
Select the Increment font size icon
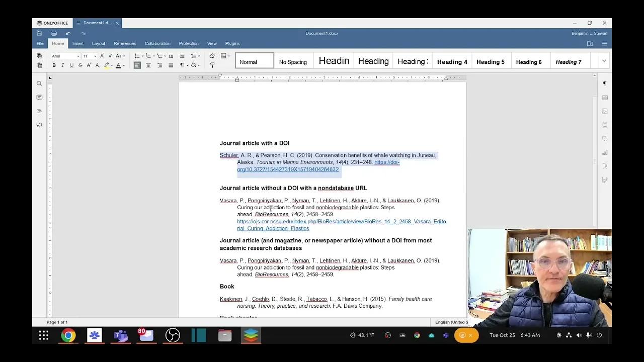(x=102, y=55)
